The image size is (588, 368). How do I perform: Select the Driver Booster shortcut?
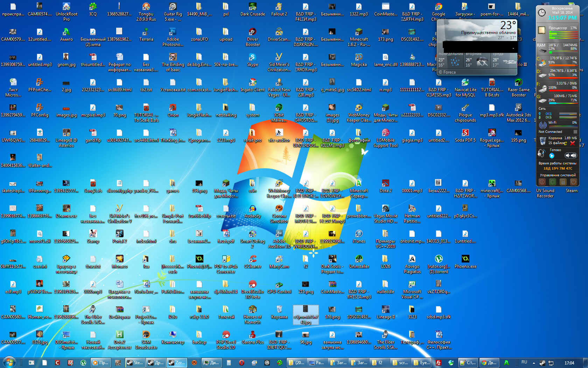pyautogui.click(x=252, y=37)
